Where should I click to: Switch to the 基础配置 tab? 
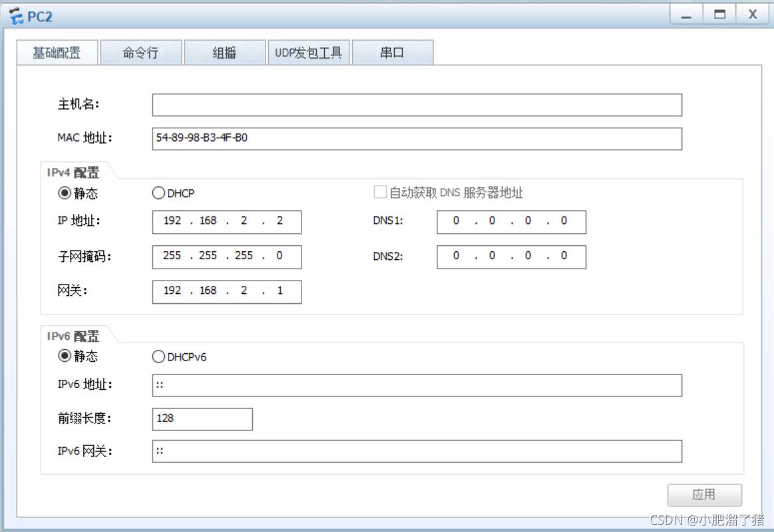57,53
